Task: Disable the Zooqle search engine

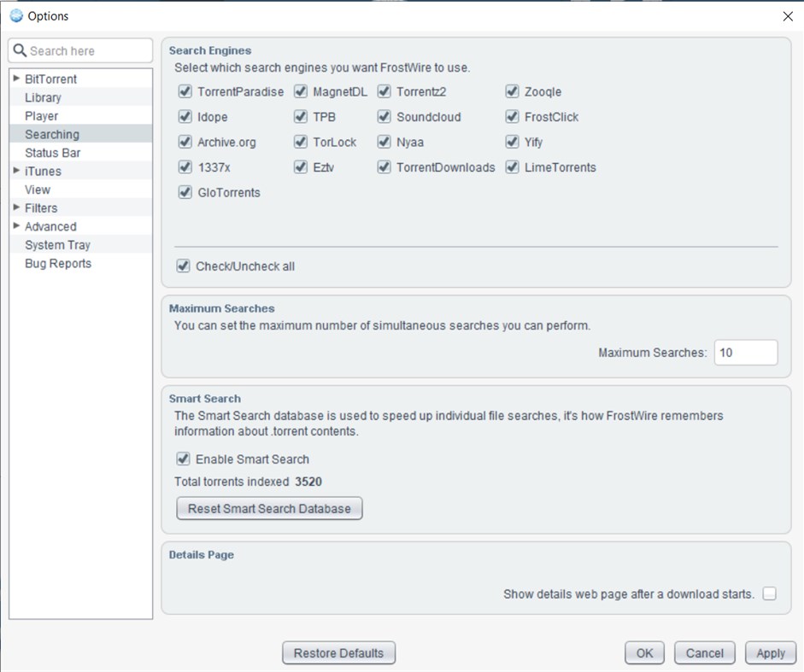Action: 513,91
